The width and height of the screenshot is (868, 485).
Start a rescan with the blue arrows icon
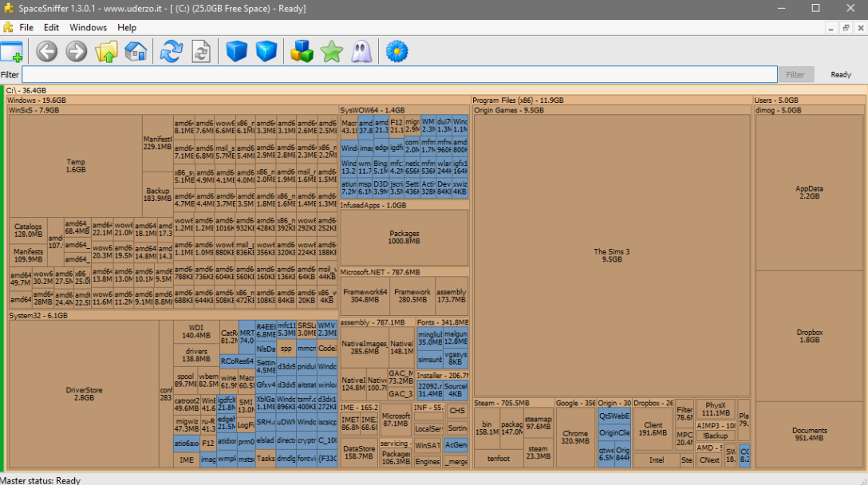click(171, 52)
